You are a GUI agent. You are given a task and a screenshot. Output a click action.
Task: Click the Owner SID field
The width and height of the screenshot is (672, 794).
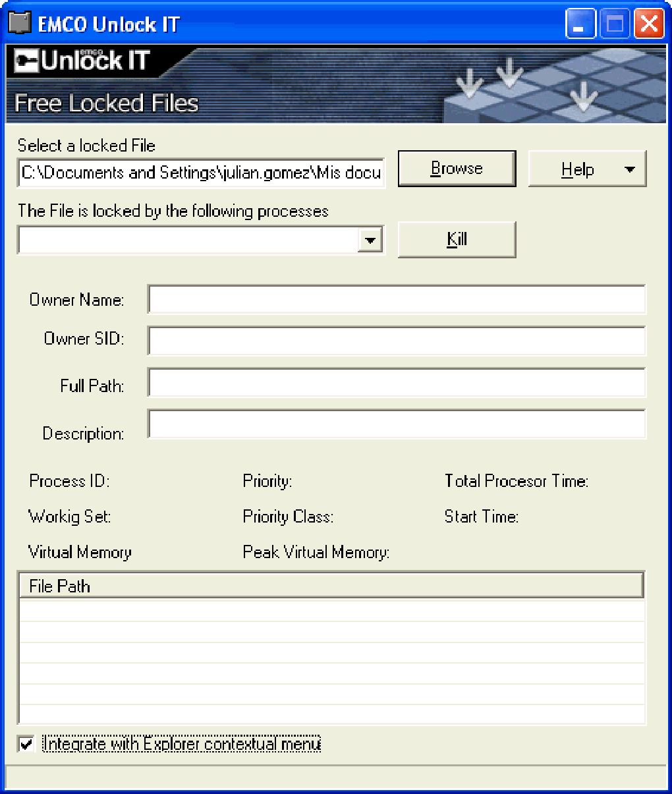tap(397, 341)
